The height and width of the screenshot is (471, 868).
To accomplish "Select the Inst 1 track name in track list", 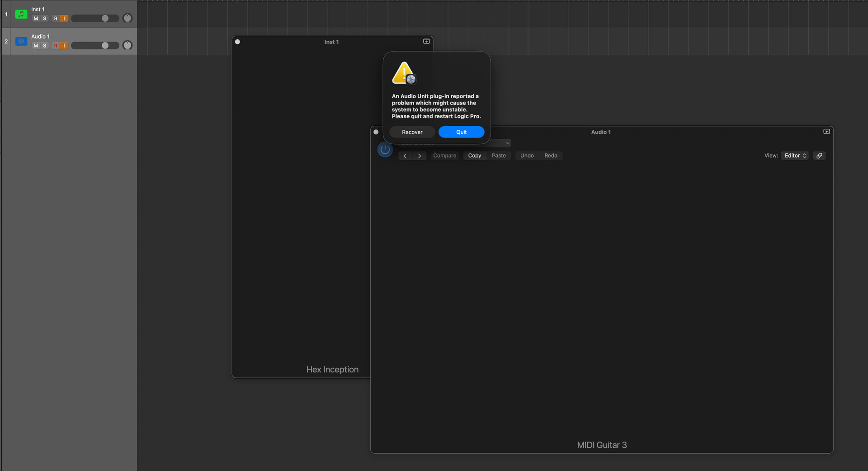I will click(38, 10).
